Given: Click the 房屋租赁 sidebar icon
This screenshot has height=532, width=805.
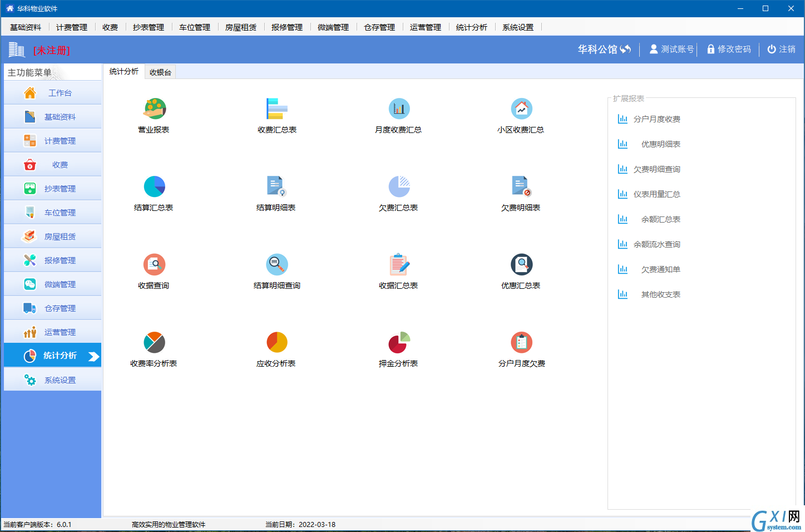Looking at the screenshot, I should point(29,237).
